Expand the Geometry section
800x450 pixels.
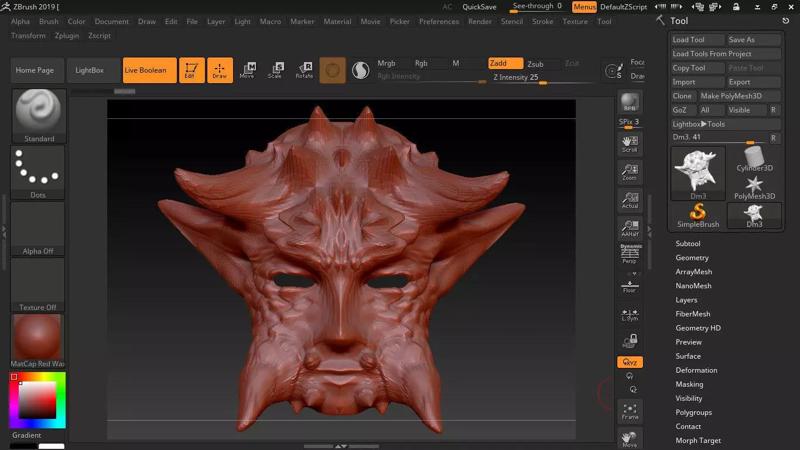(x=692, y=258)
